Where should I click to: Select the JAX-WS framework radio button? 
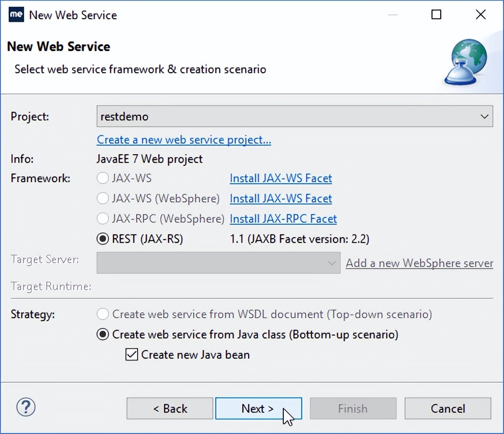pos(102,178)
